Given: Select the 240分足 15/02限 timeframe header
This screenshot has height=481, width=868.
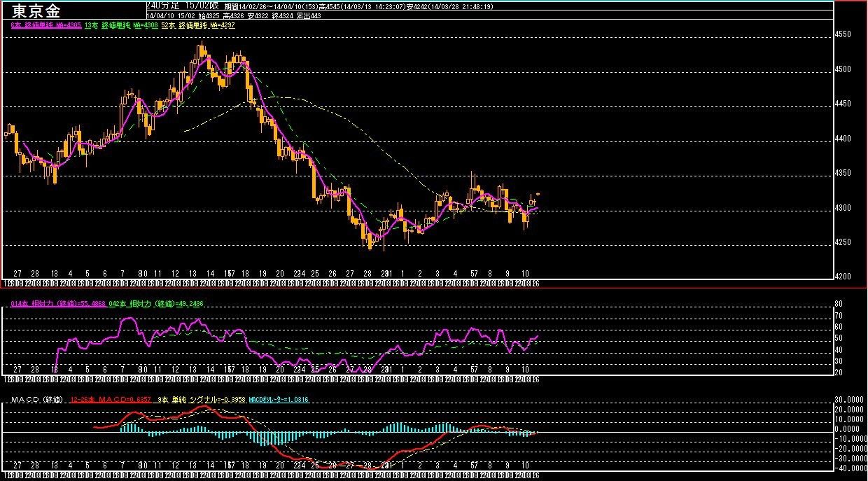Looking at the screenshot, I should tap(184, 5).
